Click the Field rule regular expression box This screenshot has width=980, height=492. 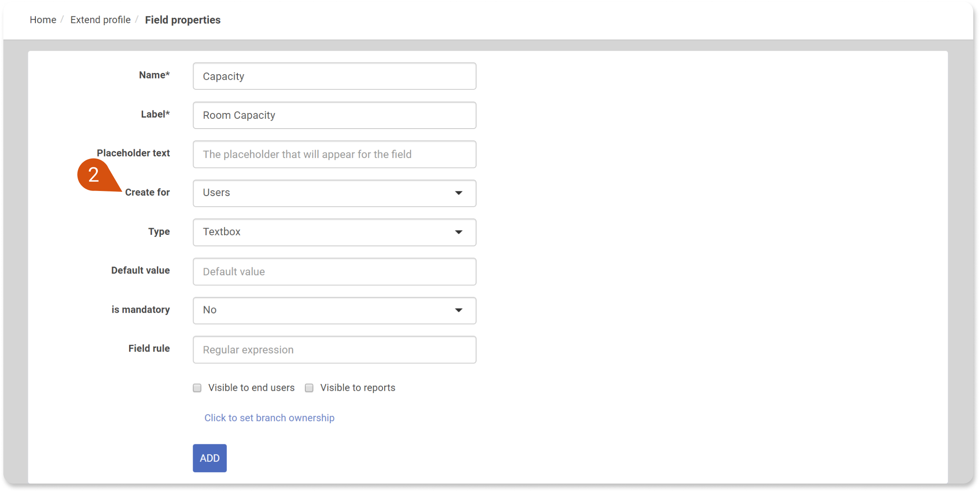(334, 350)
